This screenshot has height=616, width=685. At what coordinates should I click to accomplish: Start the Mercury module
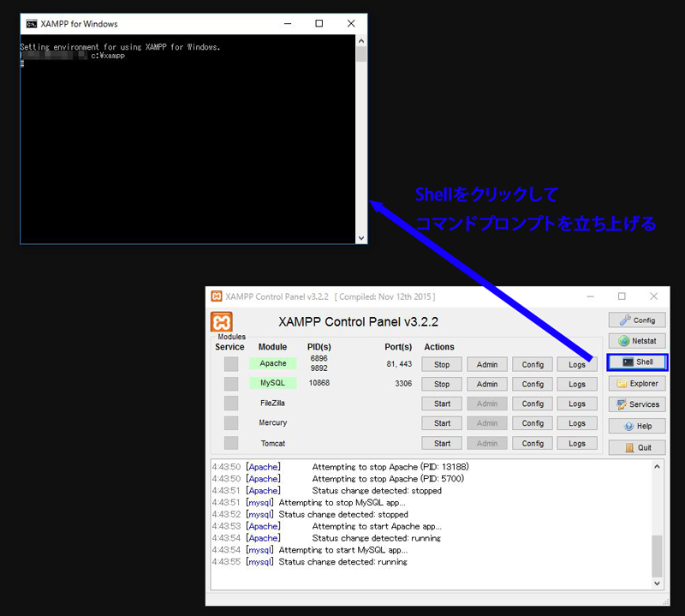[442, 423]
